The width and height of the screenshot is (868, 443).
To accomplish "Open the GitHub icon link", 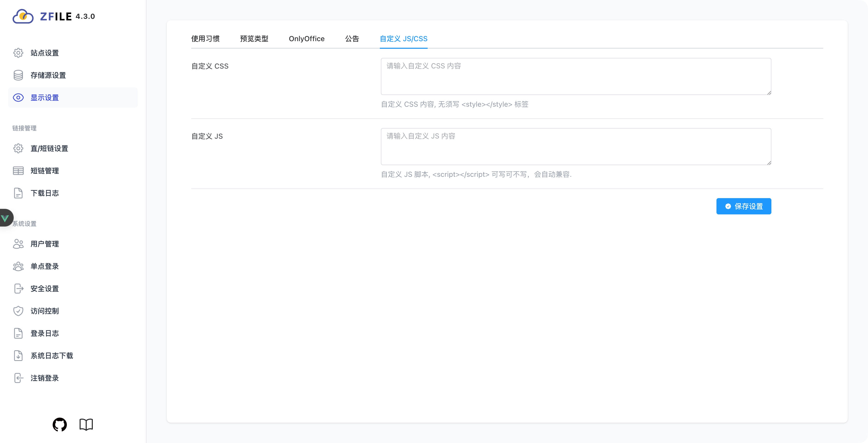I will click(x=60, y=424).
